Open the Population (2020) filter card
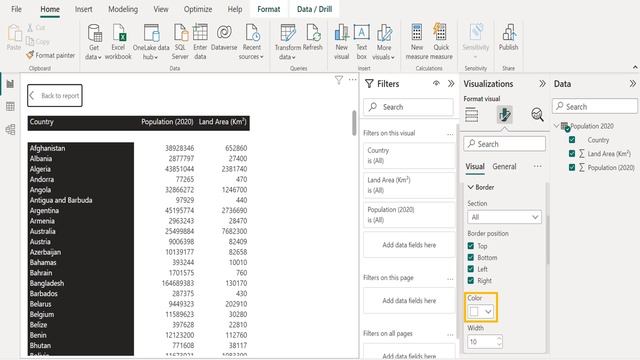The height and width of the screenshot is (360, 640). (409, 215)
